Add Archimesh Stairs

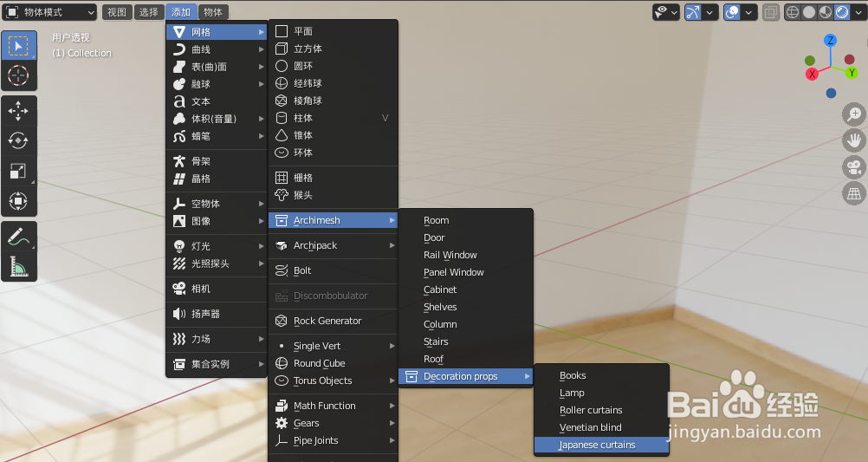point(465,342)
